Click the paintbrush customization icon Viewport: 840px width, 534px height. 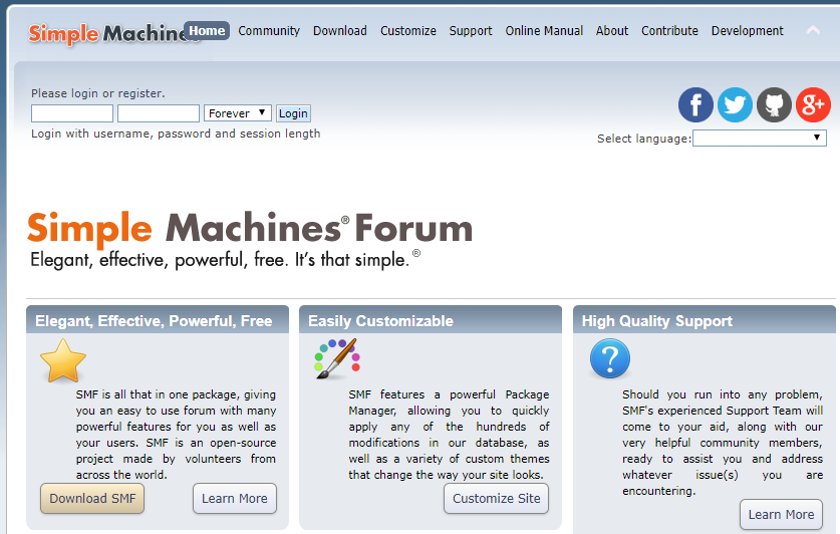(x=338, y=358)
